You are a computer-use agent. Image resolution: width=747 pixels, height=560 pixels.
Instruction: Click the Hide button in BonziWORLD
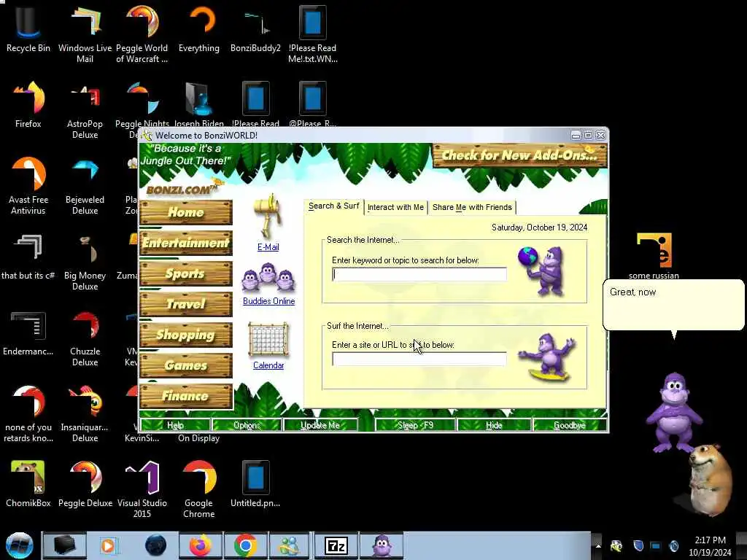point(494,425)
